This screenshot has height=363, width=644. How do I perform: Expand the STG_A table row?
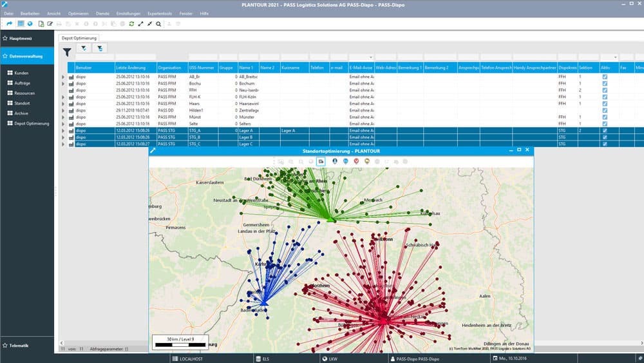(x=63, y=131)
